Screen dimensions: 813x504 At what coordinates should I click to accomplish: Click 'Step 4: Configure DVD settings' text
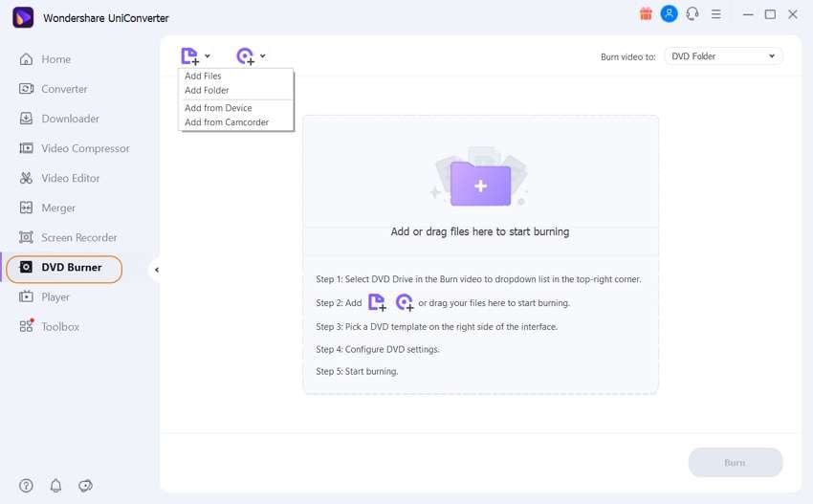point(378,349)
